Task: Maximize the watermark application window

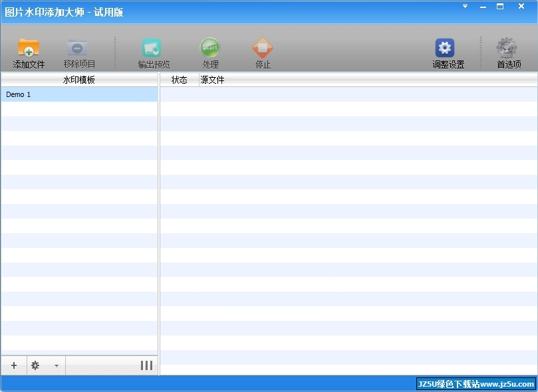Action: coord(500,6)
